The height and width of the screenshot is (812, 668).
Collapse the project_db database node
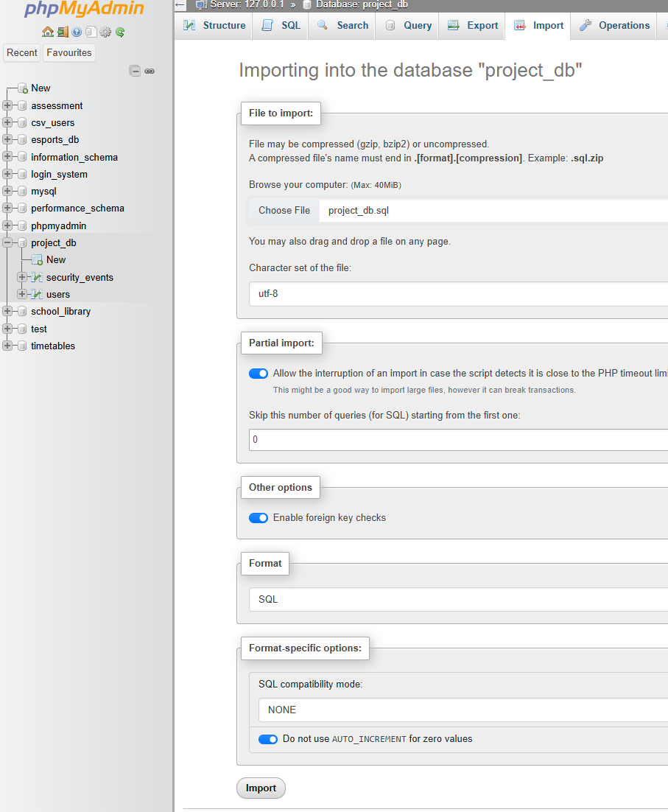(7, 243)
